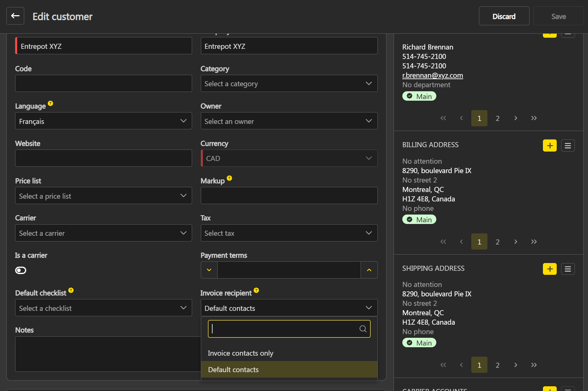588x391 pixels.
Task: Open the Category dropdown
Action: (x=289, y=84)
